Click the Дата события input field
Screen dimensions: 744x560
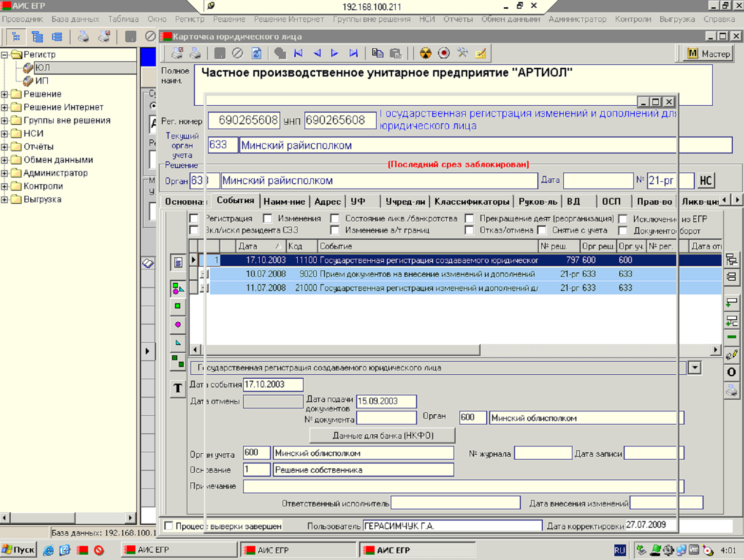click(x=273, y=385)
